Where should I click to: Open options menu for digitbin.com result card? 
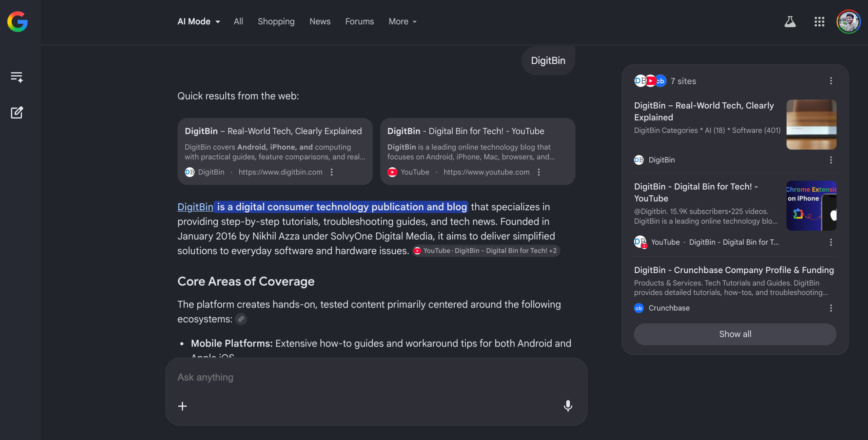click(332, 172)
